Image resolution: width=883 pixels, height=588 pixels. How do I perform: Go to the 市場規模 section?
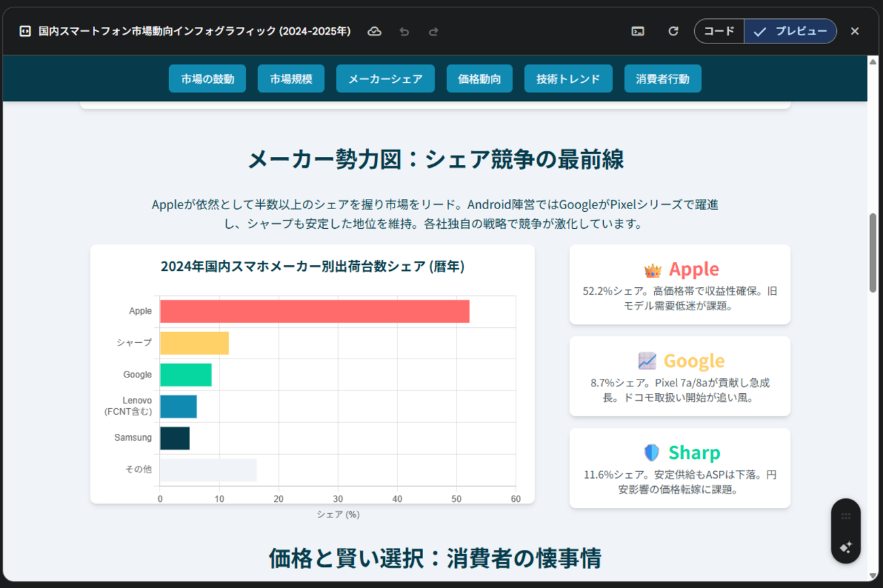[291, 79]
